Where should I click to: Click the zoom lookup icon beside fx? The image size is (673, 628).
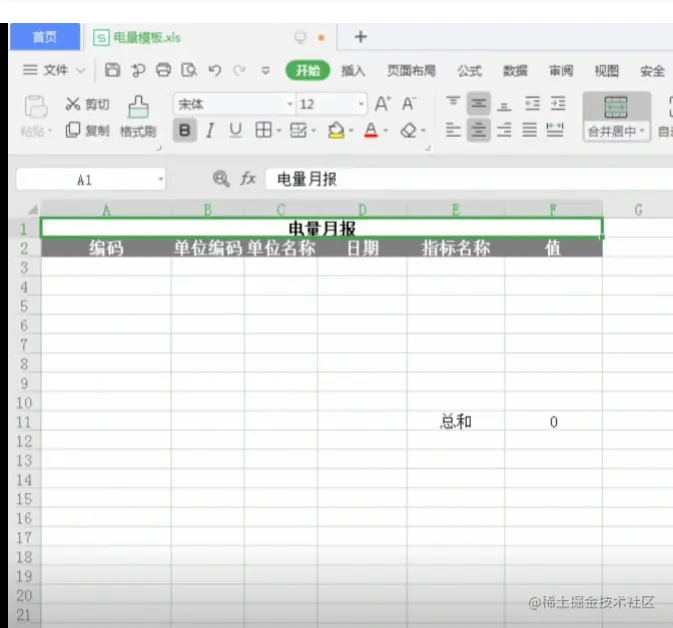221,179
